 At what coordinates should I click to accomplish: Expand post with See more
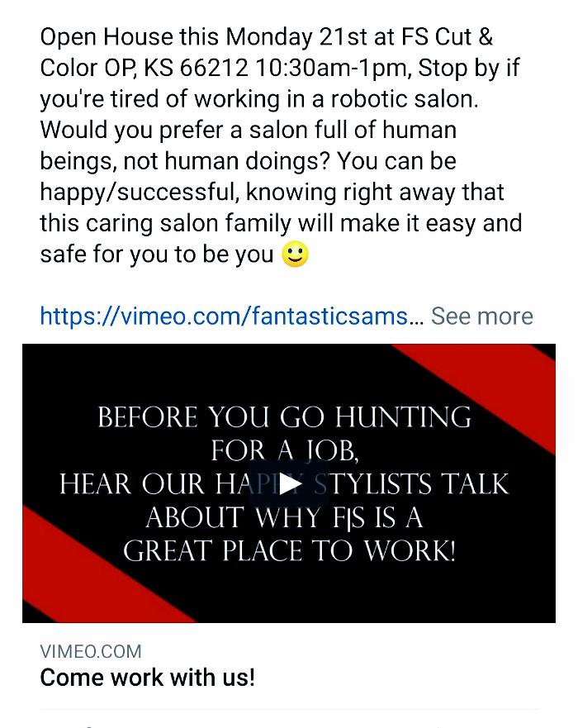[482, 316]
